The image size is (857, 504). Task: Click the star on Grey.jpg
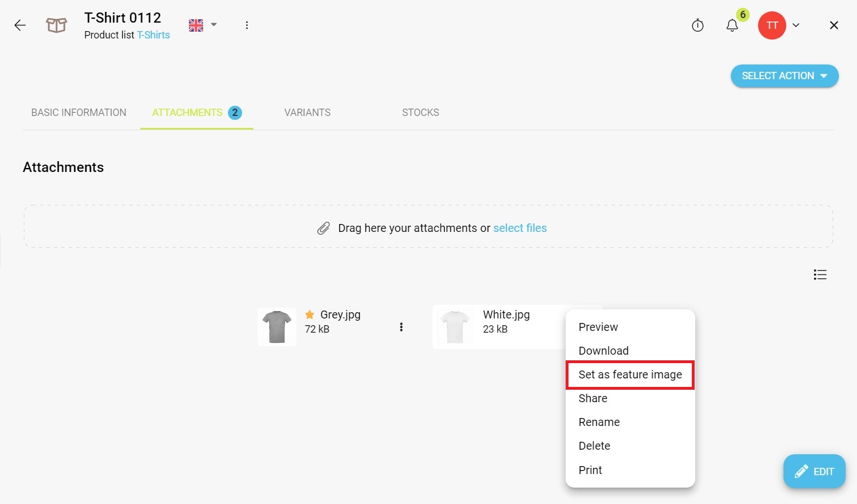click(x=310, y=315)
